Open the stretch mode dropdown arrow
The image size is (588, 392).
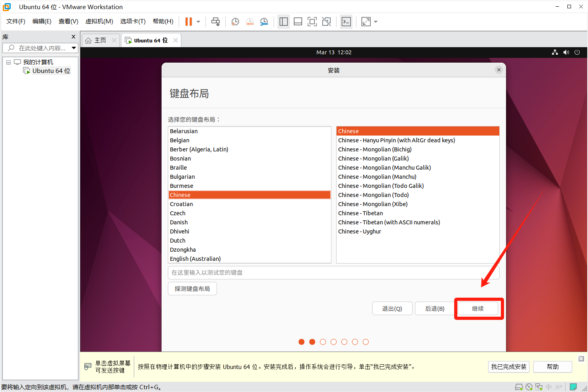click(x=376, y=22)
